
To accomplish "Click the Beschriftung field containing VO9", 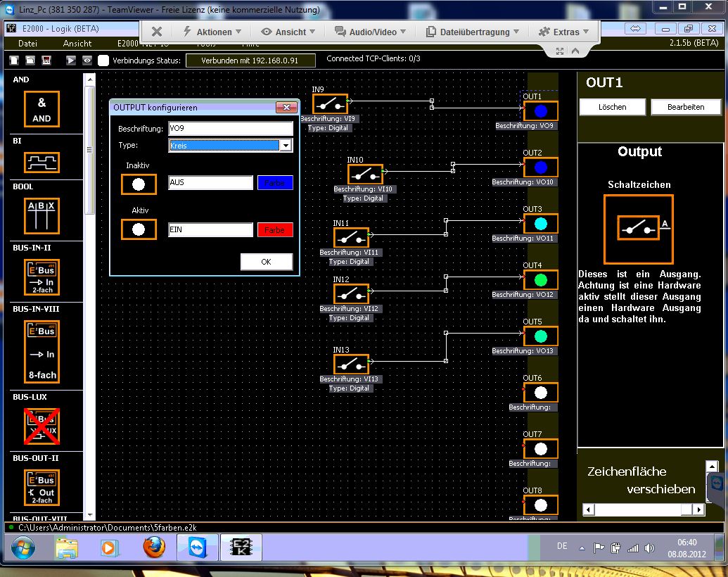I will point(230,129).
